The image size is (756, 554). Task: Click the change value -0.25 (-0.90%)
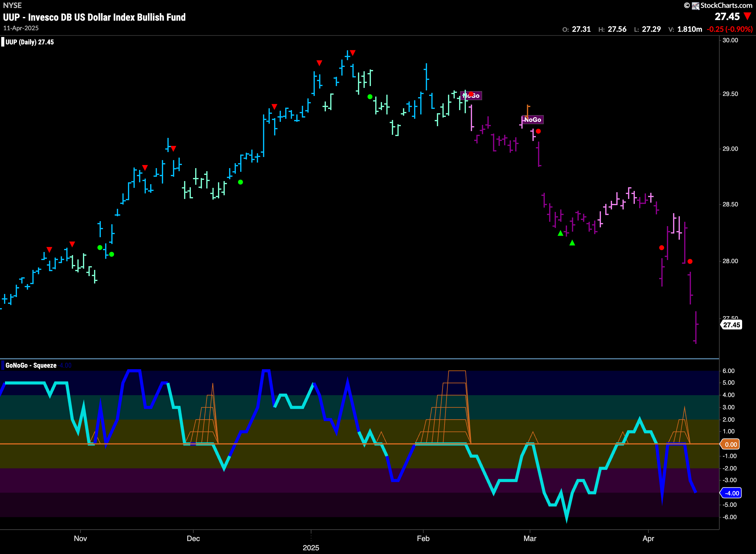point(729,29)
